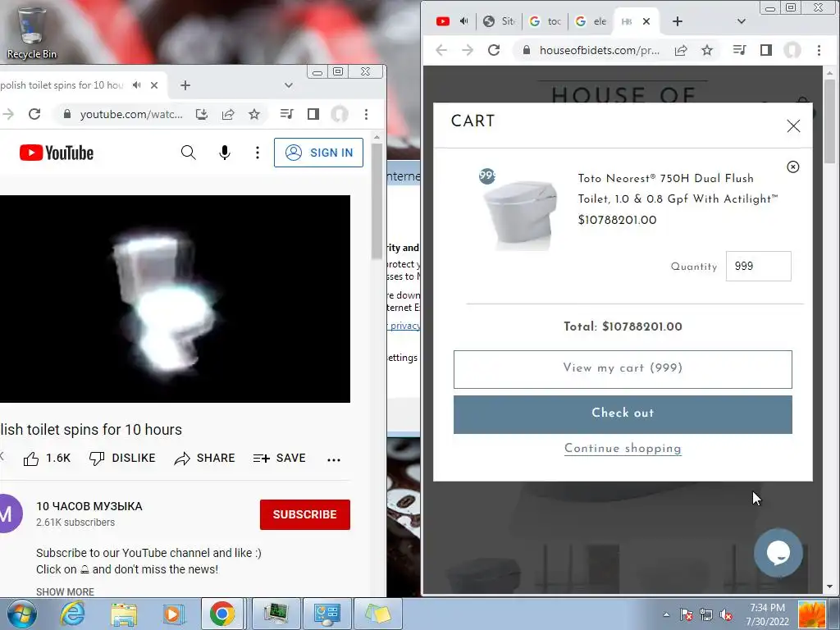This screenshot has width=840, height=630.
Task: Open Chrome menu in right window
Action: 819,50
